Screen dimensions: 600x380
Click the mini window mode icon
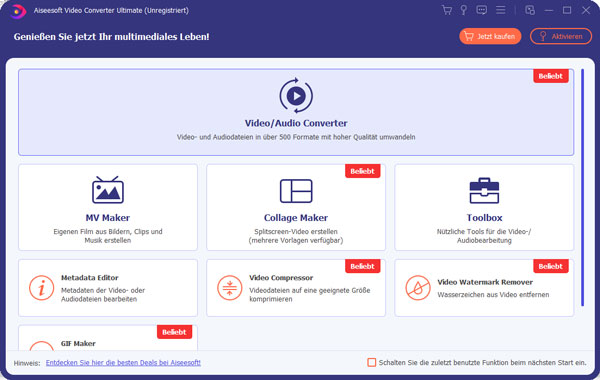530,10
